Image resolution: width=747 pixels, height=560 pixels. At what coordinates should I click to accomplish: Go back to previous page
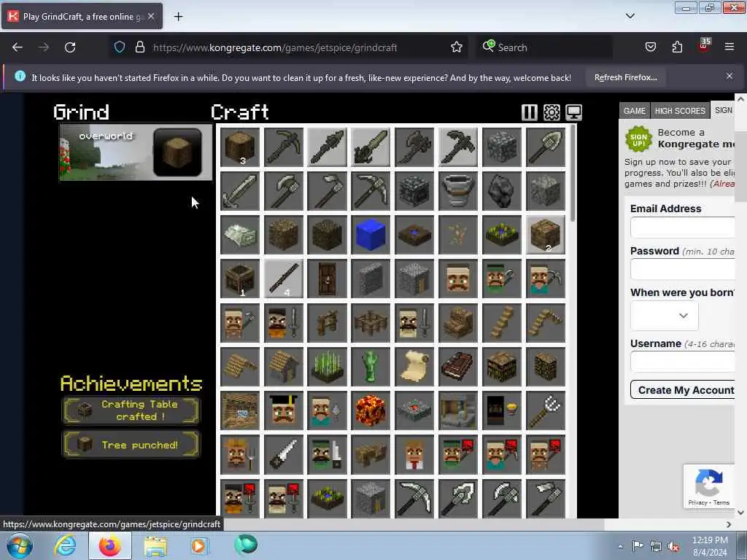pyautogui.click(x=18, y=47)
